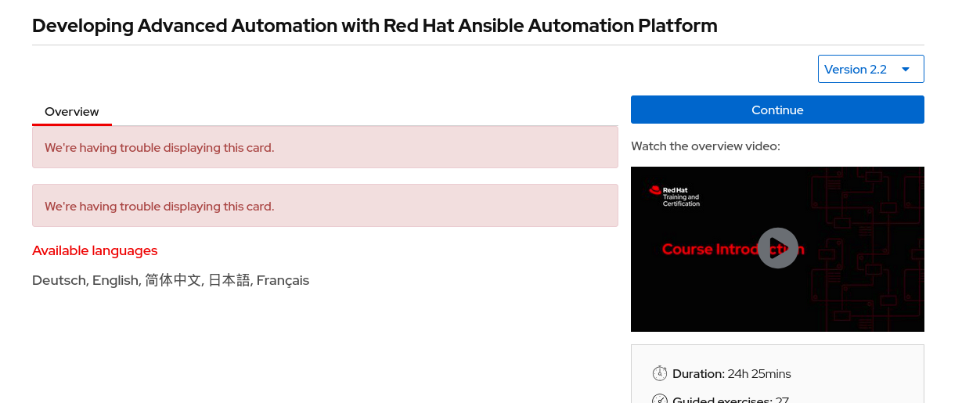Click the course title heading
Viewport: 980px width, 403px height.
click(x=374, y=25)
